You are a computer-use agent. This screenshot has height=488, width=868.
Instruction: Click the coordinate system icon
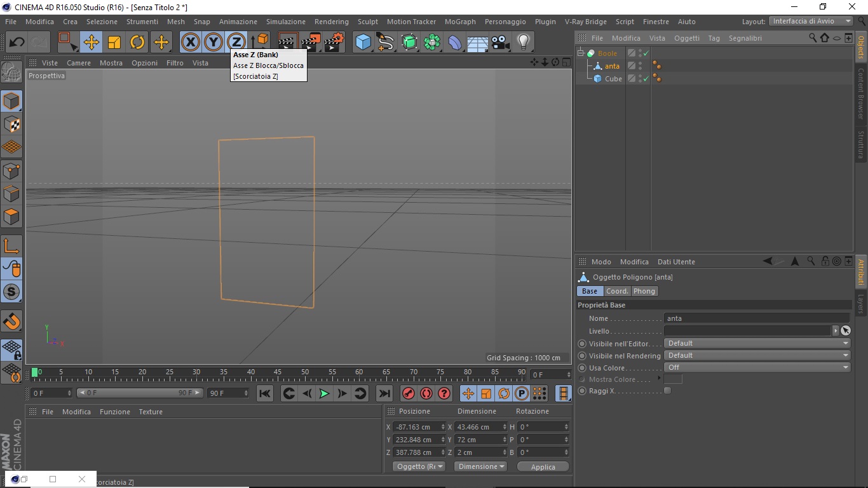(259, 43)
